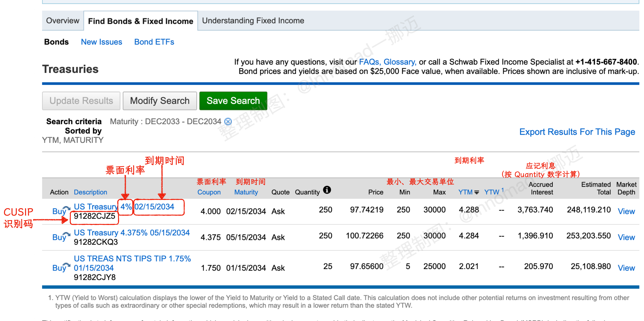The height and width of the screenshot is (321, 644).
Task: Switch to the Overview tab
Action: point(63,21)
